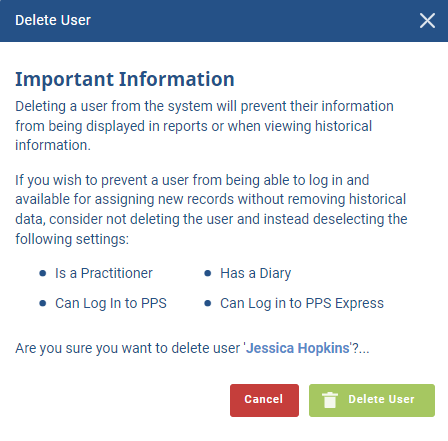Click the trash can icon
Screen dimensions: 448x441
click(x=330, y=400)
